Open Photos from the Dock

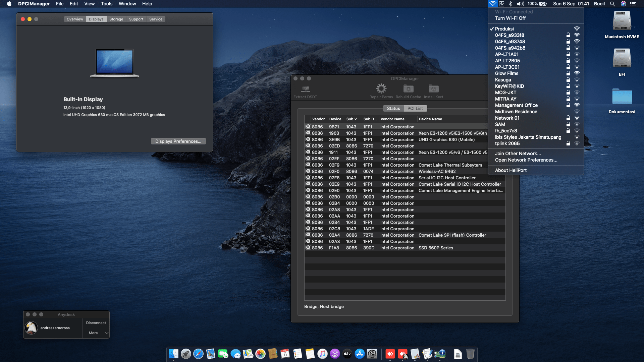pyautogui.click(x=260, y=354)
